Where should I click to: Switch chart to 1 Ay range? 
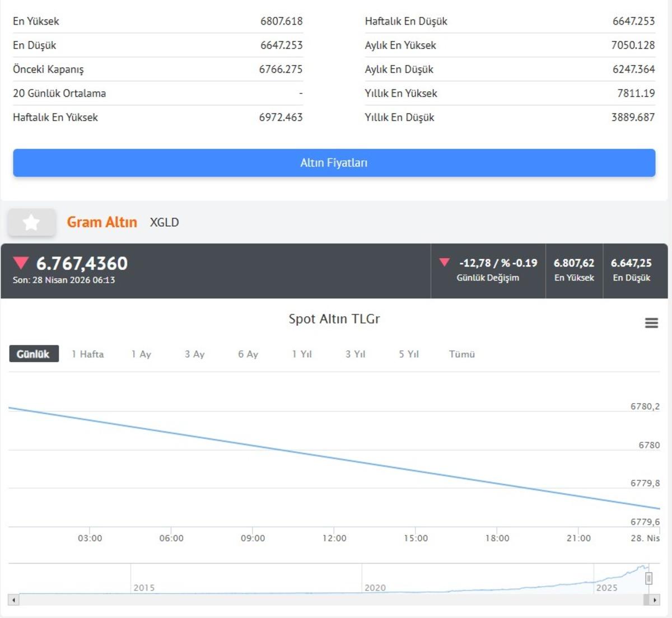[x=141, y=354]
